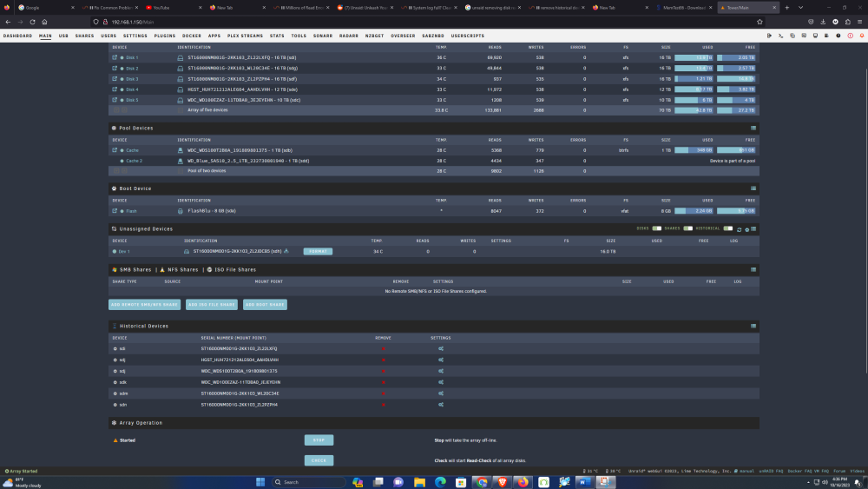Click the logout icon in Unraid header

point(769,36)
